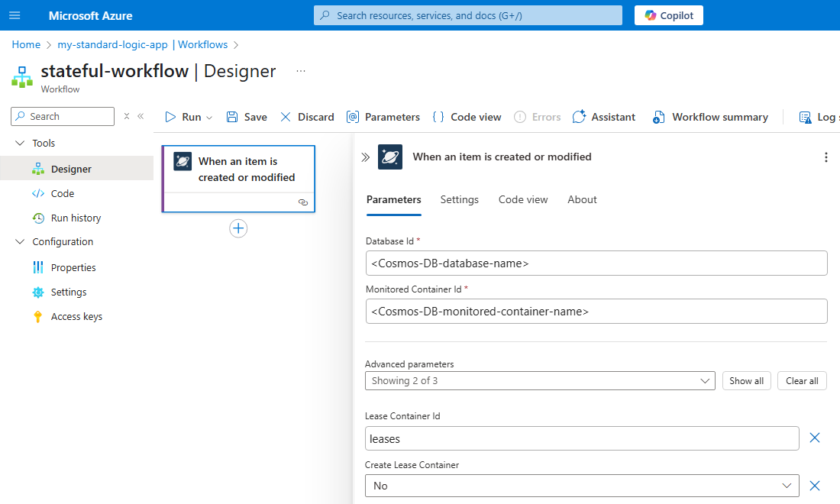
Task: Switch to the trigger Settings tab
Action: [x=460, y=199]
